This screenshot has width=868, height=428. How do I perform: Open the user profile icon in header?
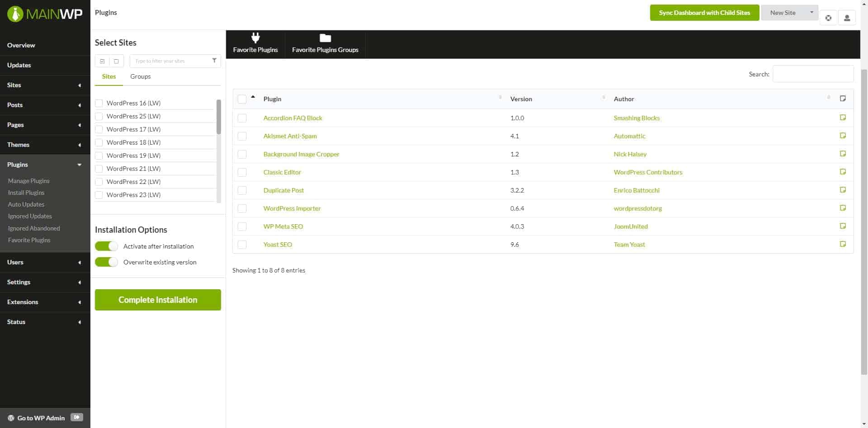pyautogui.click(x=847, y=18)
